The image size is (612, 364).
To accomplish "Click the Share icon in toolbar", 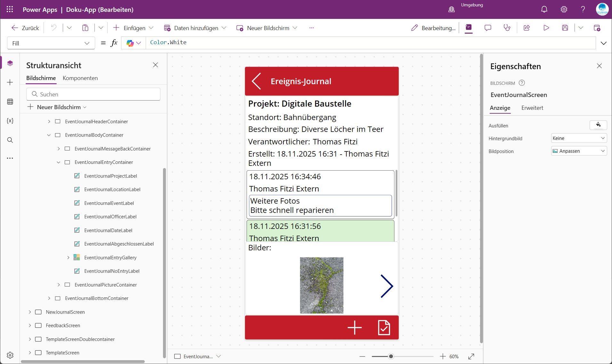I will coord(527,28).
